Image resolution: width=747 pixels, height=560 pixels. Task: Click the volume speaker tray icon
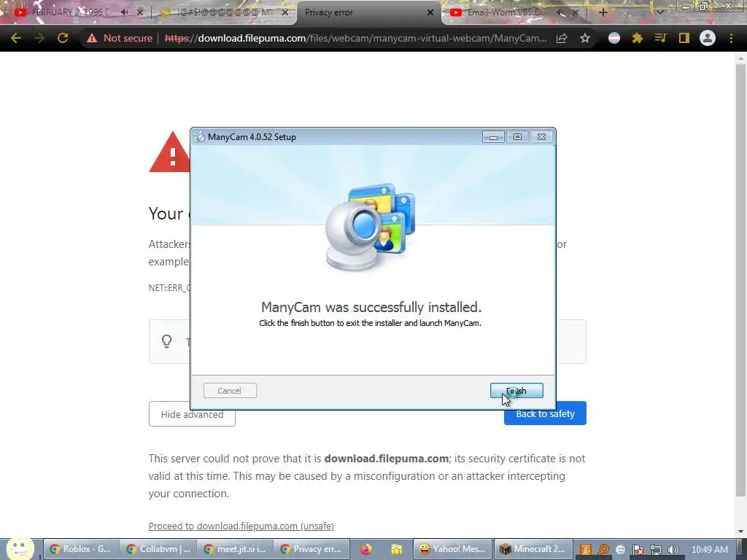pos(673,550)
